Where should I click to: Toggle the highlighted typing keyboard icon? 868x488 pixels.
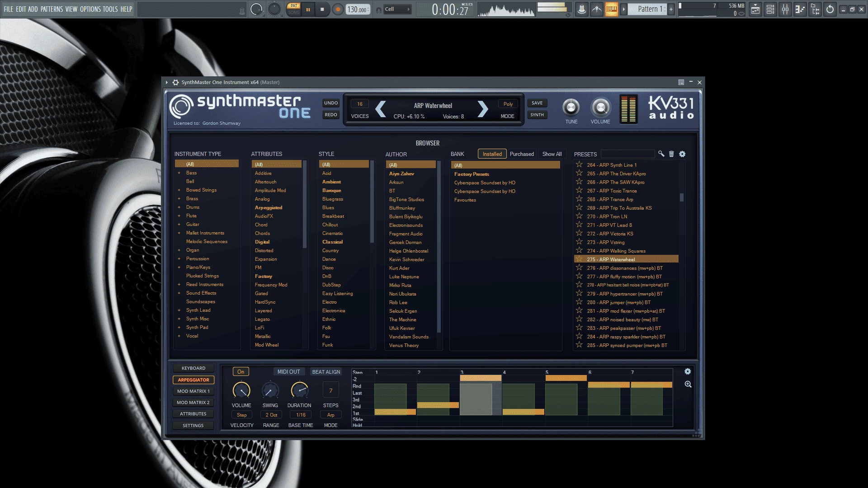pyautogui.click(x=612, y=9)
